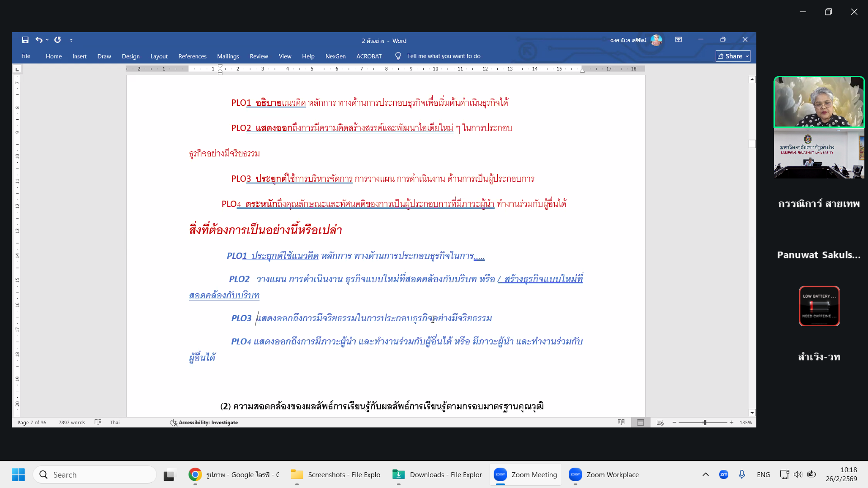Click the lightbulb Tell Me icon
This screenshot has width=868, height=488.
tap(398, 56)
